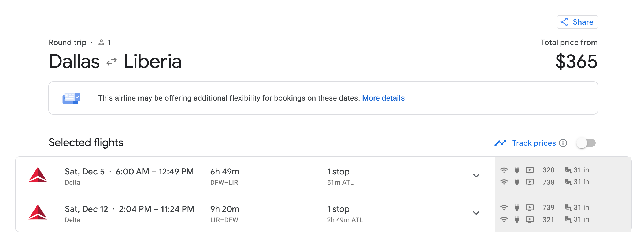Select the Dec 5 DFW–LIR flight row

click(x=268, y=176)
